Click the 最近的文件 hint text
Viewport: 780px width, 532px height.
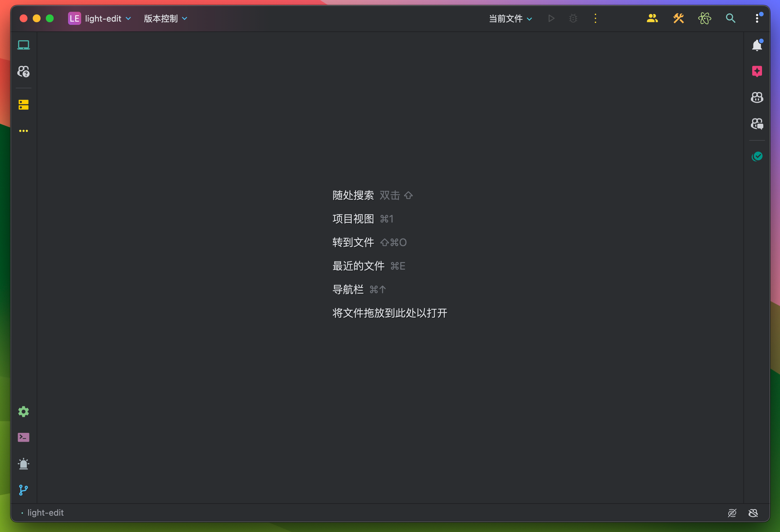point(359,266)
